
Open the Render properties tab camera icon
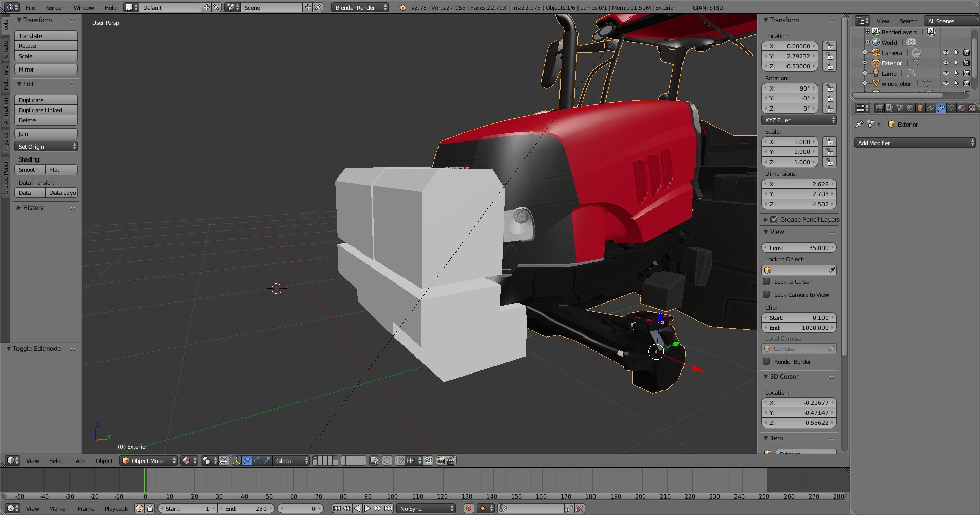coord(879,108)
